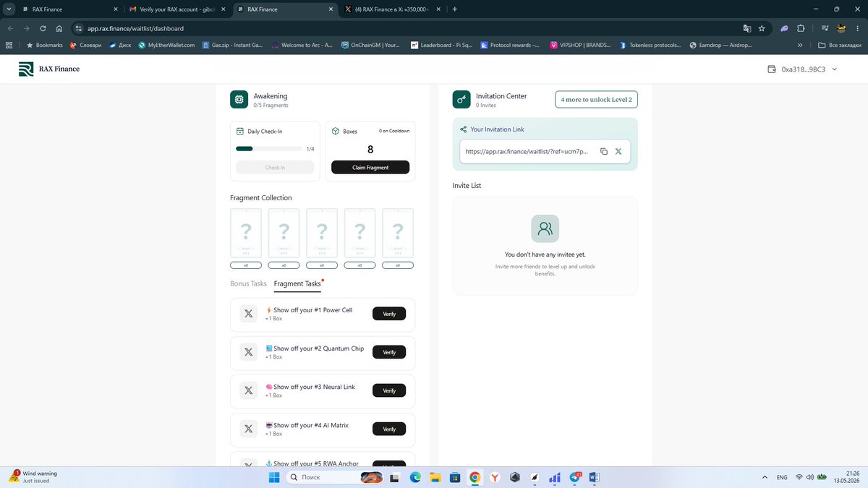Click the X icon beside Power Cell task
Screen dimensions: 868x488
[248, 314]
